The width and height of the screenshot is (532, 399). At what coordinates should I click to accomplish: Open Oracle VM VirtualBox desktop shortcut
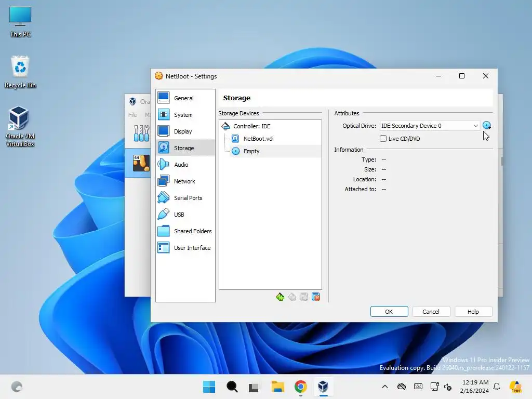pyautogui.click(x=20, y=126)
